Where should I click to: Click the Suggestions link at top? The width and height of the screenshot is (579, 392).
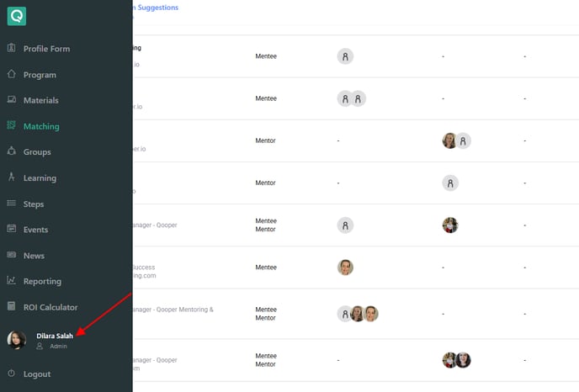click(156, 8)
